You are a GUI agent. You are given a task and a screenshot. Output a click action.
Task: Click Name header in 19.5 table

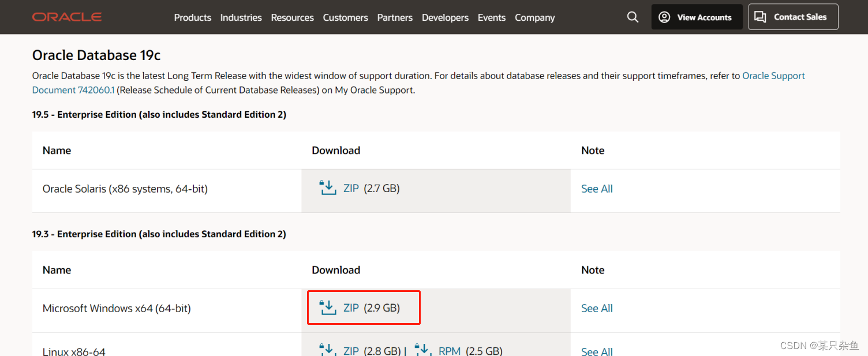click(x=57, y=151)
